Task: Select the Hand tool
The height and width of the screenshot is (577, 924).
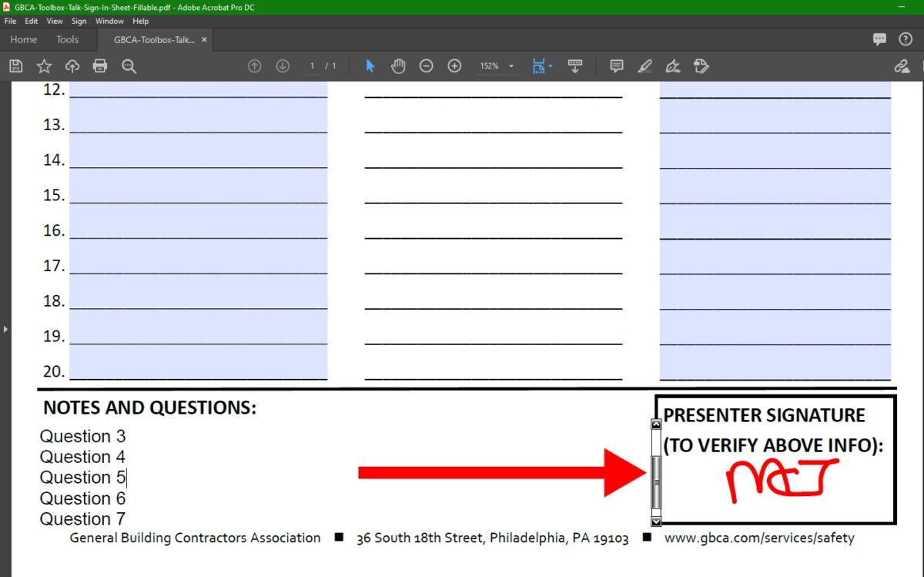Action: (x=398, y=65)
